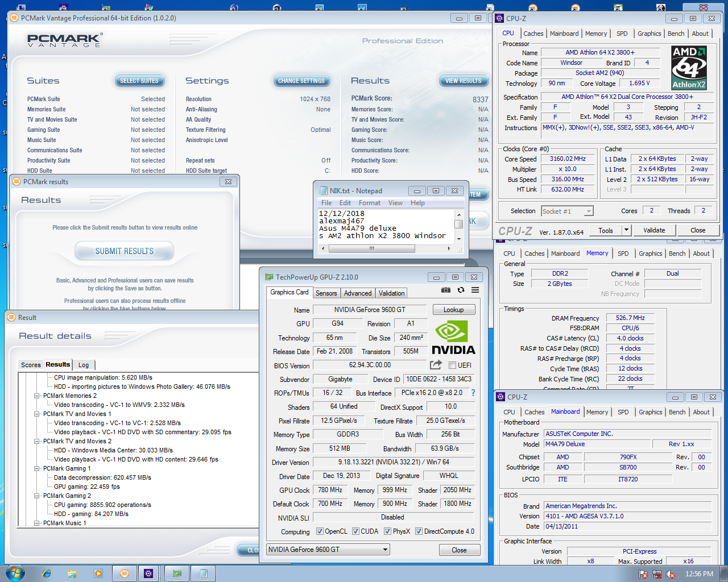The height and width of the screenshot is (582, 728).
Task: Switch to the CPU-Z taskbar button
Action: 148,573
